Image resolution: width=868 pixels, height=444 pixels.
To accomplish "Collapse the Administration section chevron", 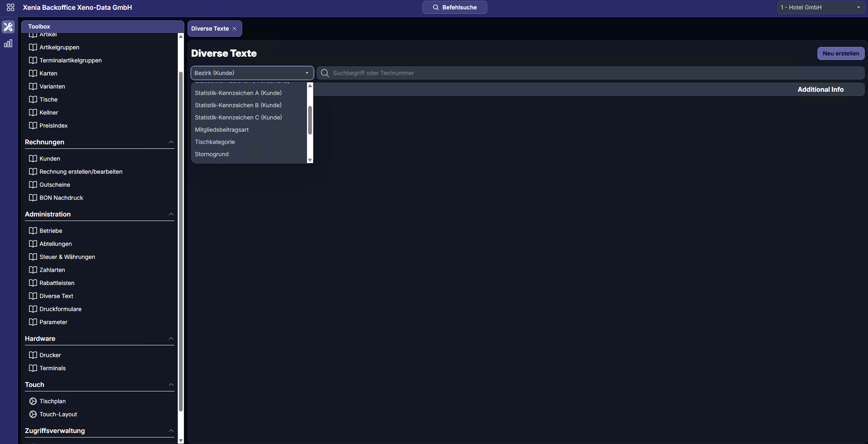I will click(x=171, y=214).
